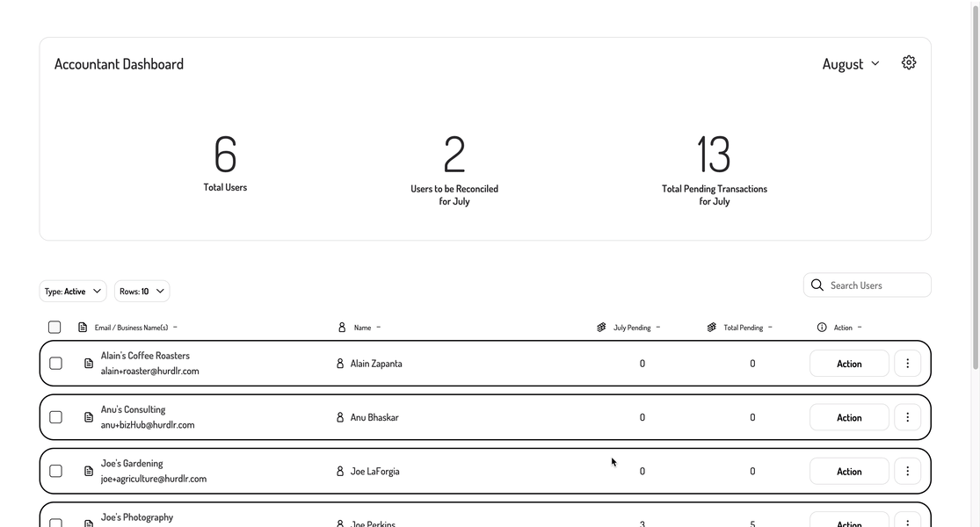
Task: Click the info icon next to Action header
Action: [x=821, y=327]
